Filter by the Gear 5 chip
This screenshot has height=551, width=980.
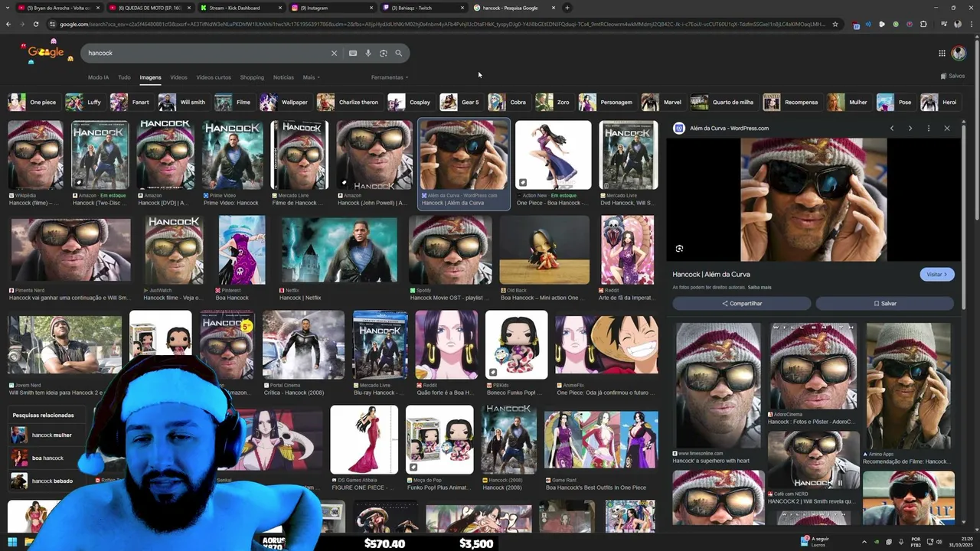click(x=461, y=103)
